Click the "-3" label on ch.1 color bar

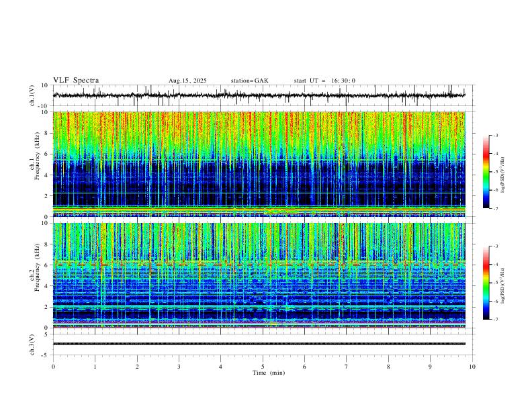click(495, 135)
